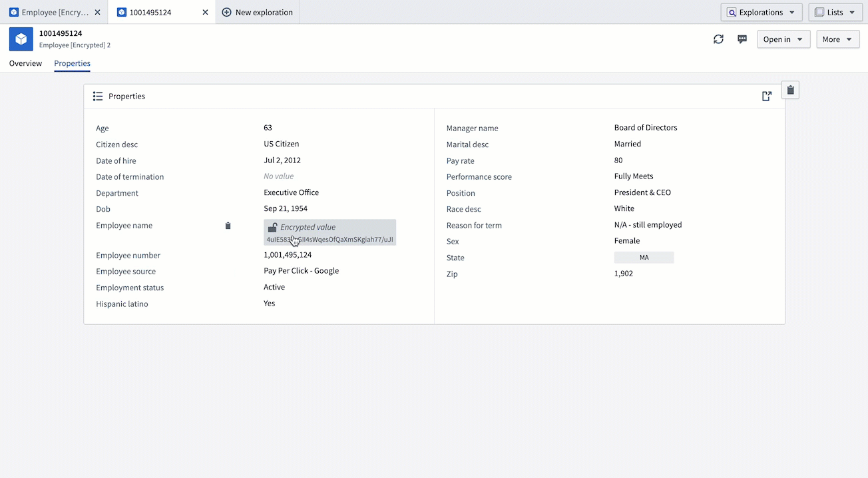The image size is (868, 478).
Task: Click the No value termination date
Action: pyautogui.click(x=279, y=176)
